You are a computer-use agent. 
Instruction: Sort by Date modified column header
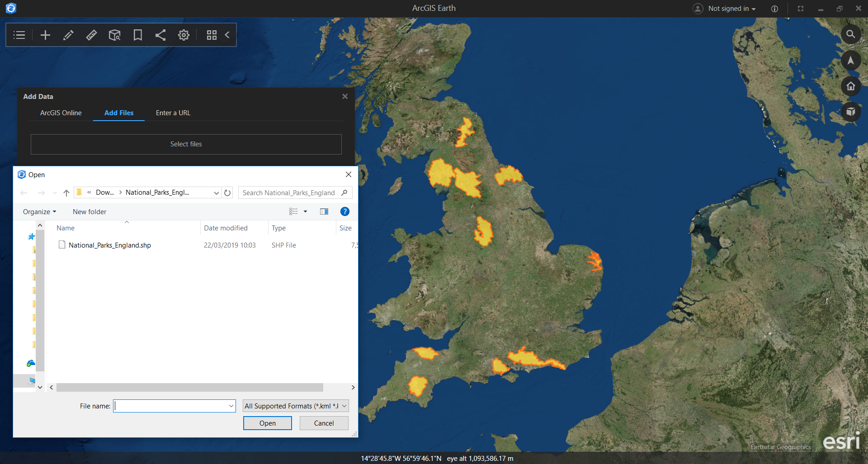(x=226, y=228)
